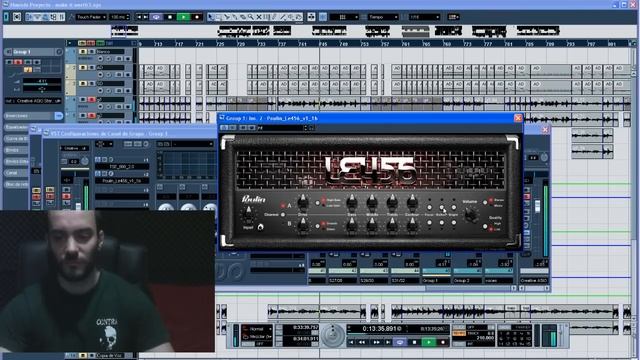Select the Zoom magnifier tool
The image size is (640, 360).
tap(250, 17)
